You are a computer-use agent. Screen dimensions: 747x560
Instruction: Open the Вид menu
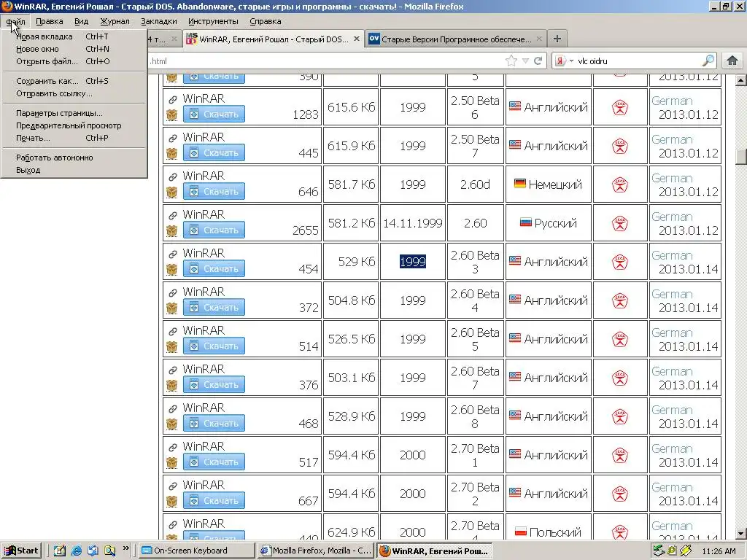81,21
